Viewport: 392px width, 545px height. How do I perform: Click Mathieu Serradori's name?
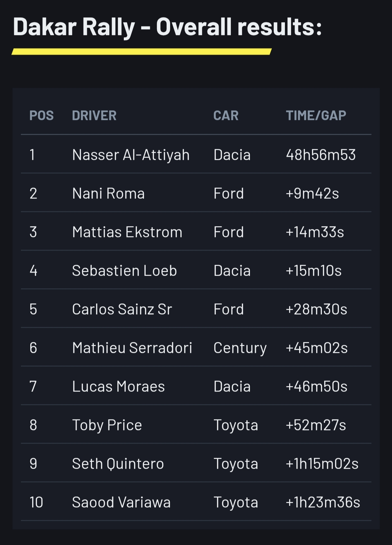click(132, 348)
